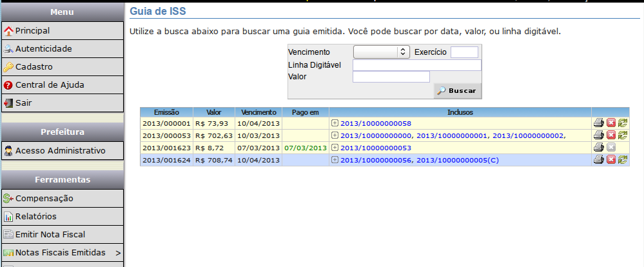The image size is (644, 267).
Task: Open the Vencimento dropdown
Action: pos(382,52)
